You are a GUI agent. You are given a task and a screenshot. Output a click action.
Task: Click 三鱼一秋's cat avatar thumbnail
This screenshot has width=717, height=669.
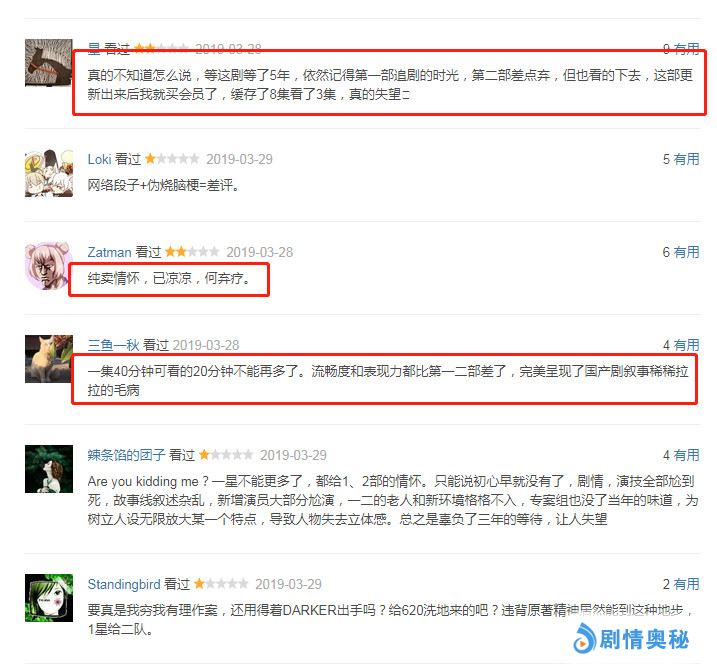[49, 359]
